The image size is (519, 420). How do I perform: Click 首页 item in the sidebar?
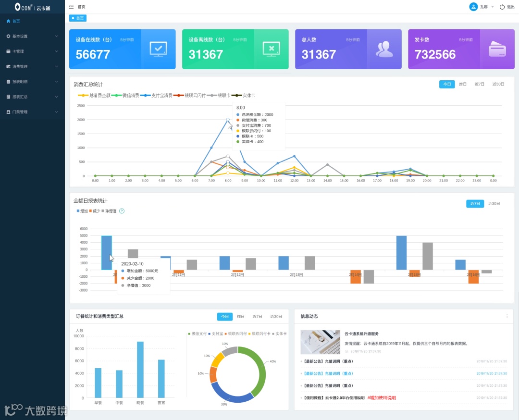pyautogui.click(x=33, y=21)
